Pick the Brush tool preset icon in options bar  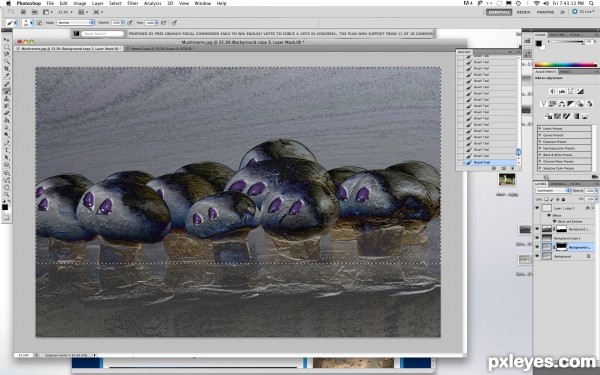[10, 23]
